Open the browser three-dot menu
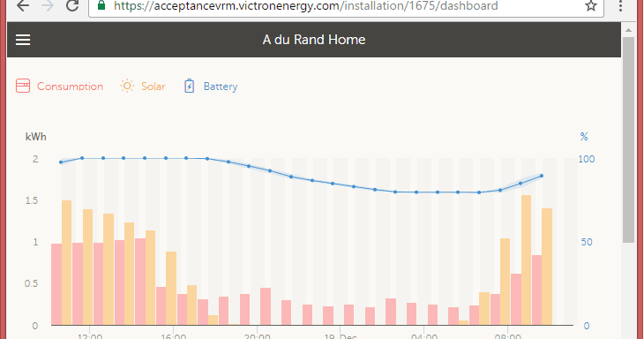 pyautogui.click(x=620, y=6)
